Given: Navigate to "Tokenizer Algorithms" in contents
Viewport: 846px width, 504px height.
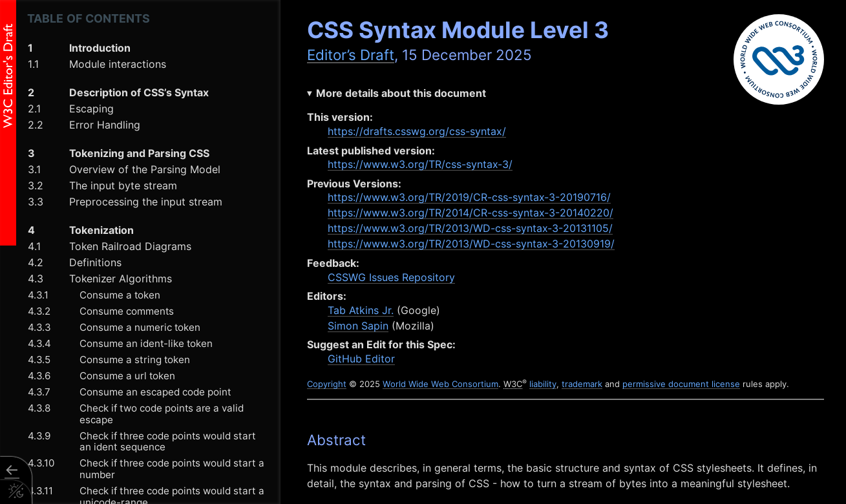Looking at the screenshot, I should [120, 278].
